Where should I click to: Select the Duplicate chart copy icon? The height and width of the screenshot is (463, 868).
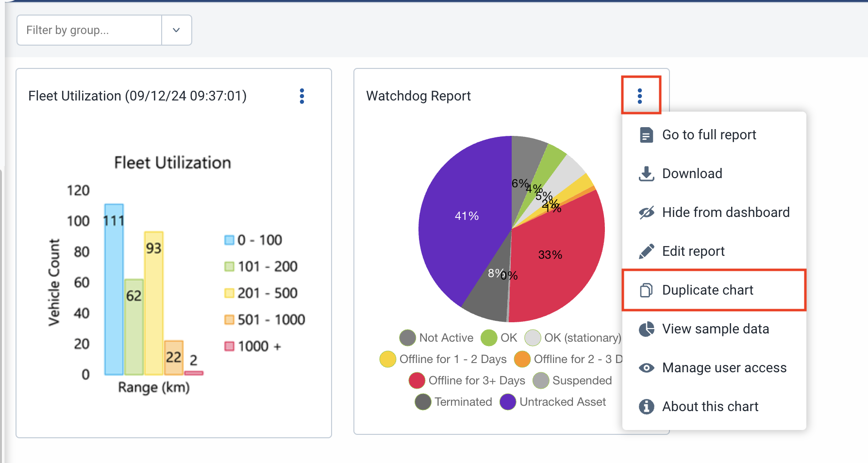646,290
